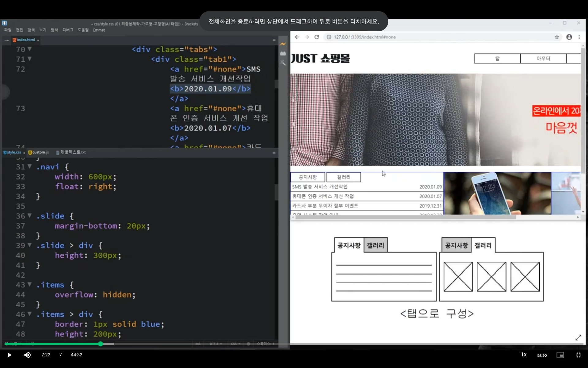Mute the video volume
This screenshot has height=368, width=588.
pyautogui.click(x=28, y=355)
